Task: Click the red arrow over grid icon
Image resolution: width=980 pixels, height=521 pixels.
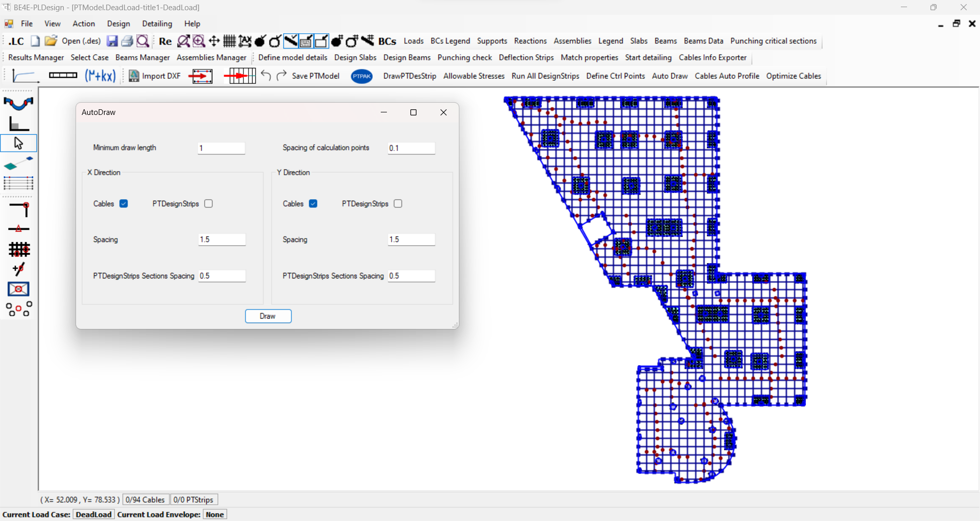Action: click(x=239, y=76)
